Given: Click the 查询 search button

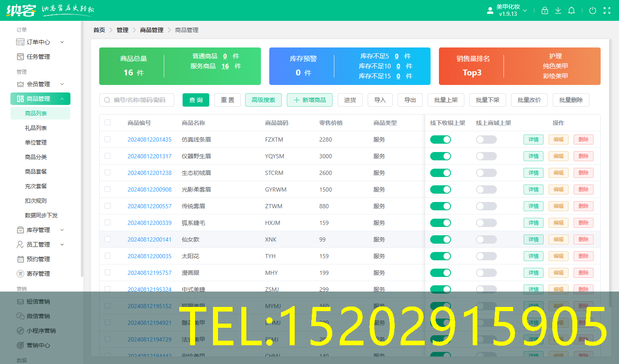Looking at the screenshot, I should (x=196, y=100).
